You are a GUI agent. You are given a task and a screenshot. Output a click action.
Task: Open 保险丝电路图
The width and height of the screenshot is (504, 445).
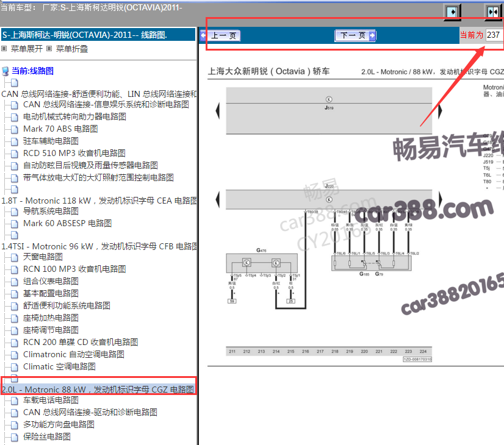(x=46, y=436)
